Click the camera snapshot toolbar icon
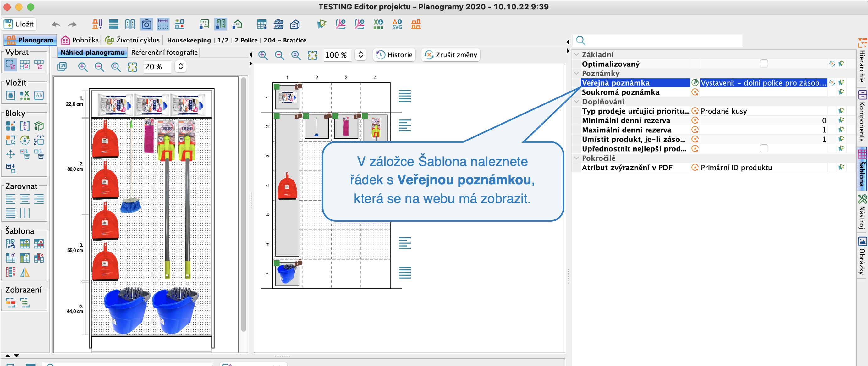Image resolution: width=868 pixels, height=366 pixels. (146, 24)
